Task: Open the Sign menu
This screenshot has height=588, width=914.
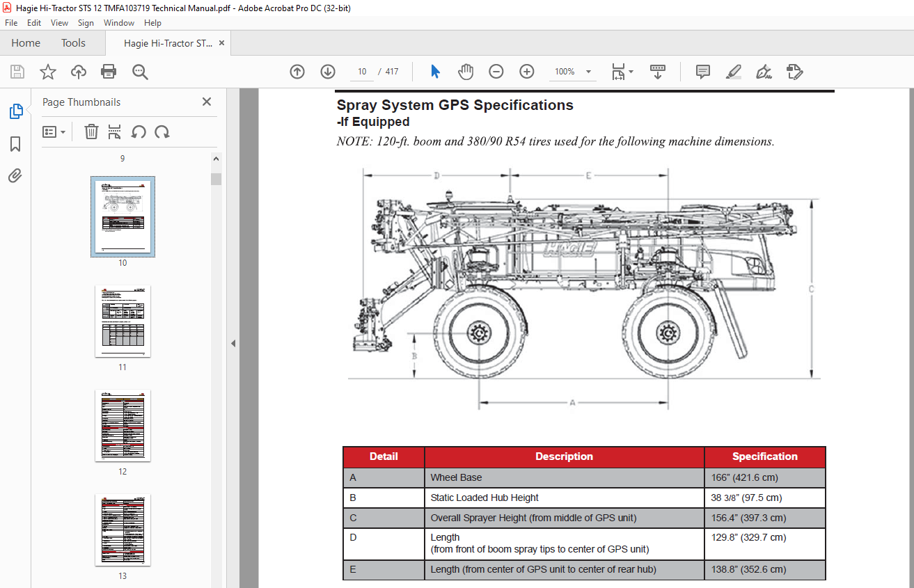Action: tap(86, 23)
